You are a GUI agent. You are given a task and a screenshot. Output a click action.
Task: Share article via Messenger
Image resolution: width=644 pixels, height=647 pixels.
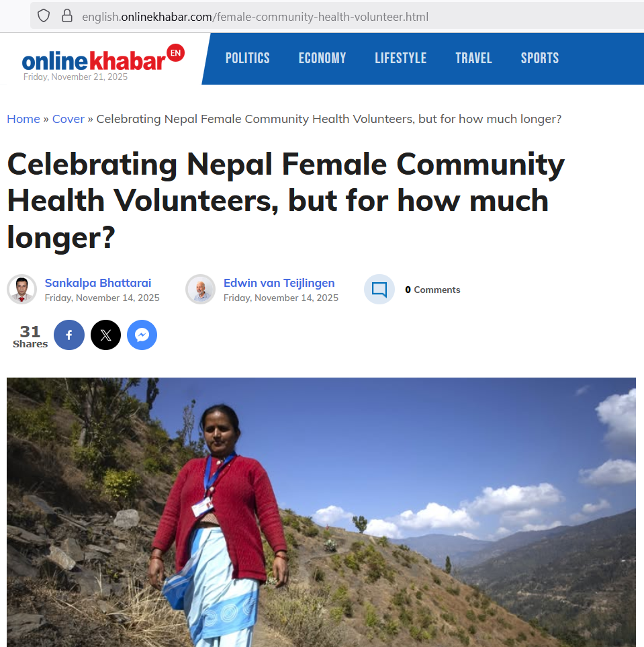[142, 335]
